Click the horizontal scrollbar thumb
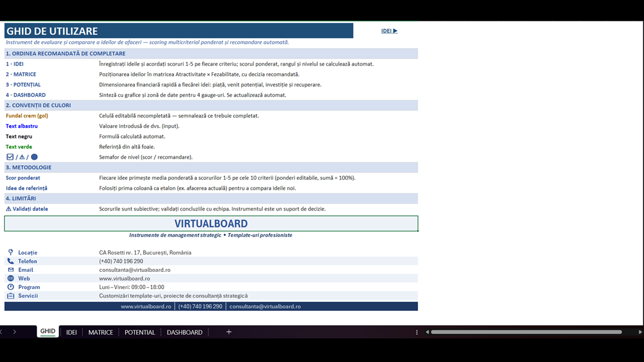This screenshot has height=362, width=644. (x=526, y=332)
